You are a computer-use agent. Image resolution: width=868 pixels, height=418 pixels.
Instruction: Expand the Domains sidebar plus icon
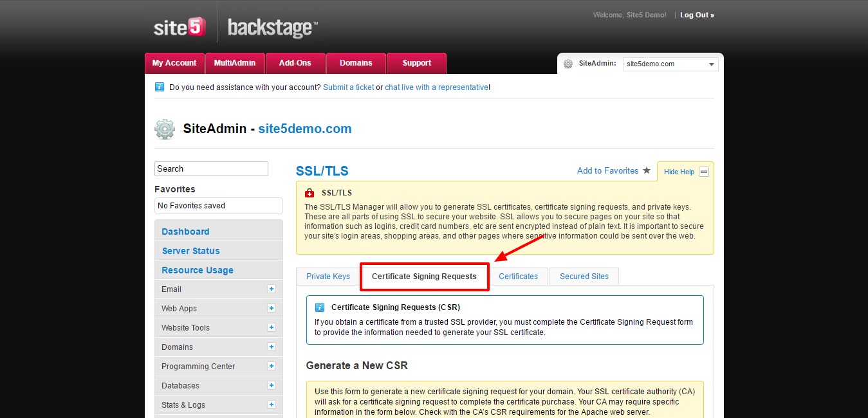click(x=272, y=347)
